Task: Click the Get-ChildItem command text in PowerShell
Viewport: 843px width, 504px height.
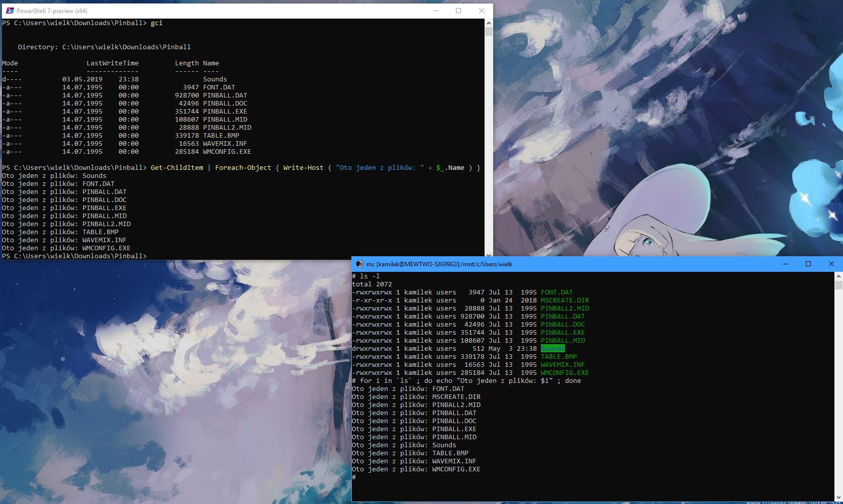Action: click(177, 167)
